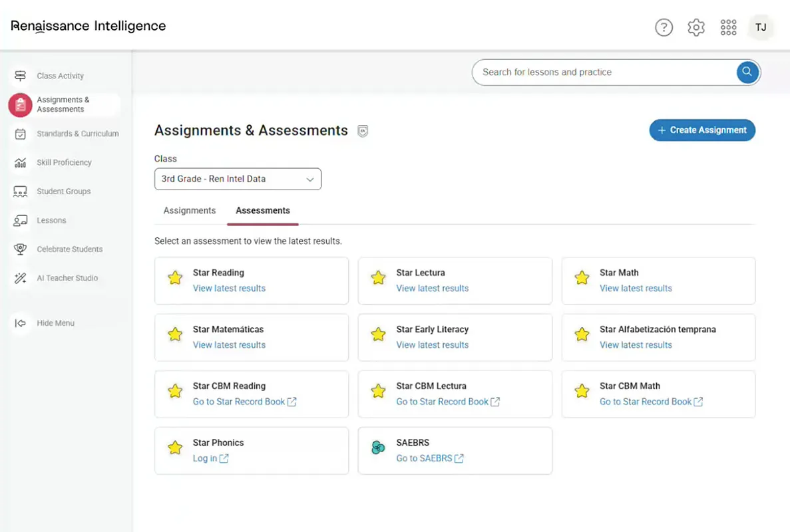View latest results for Star Alfabetización temprana
790x532 pixels.
tap(636, 344)
